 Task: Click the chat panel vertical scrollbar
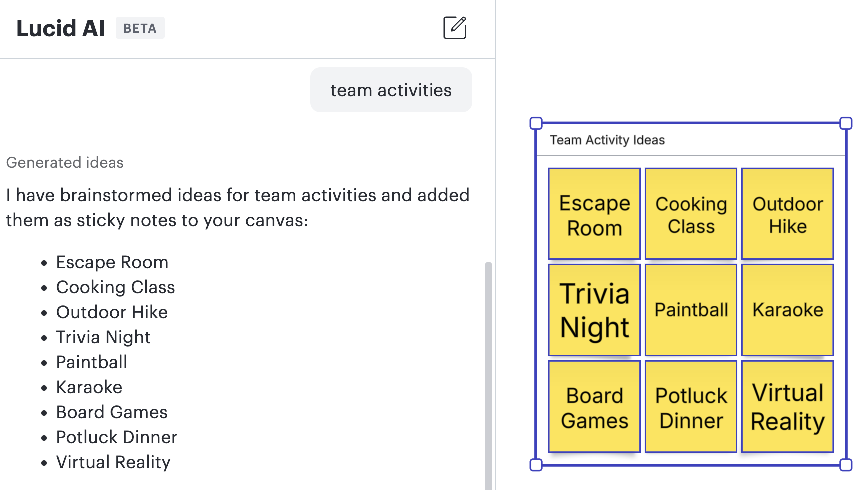coord(488,374)
